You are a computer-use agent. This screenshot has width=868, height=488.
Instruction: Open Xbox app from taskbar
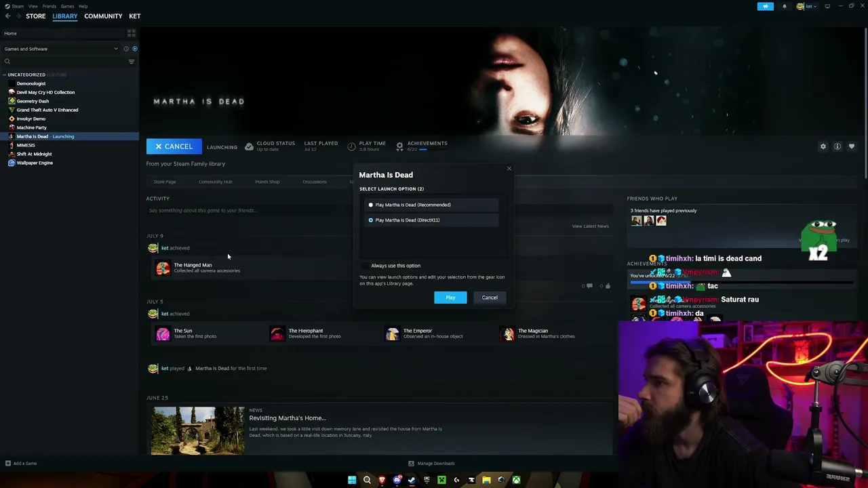click(516, 480)
